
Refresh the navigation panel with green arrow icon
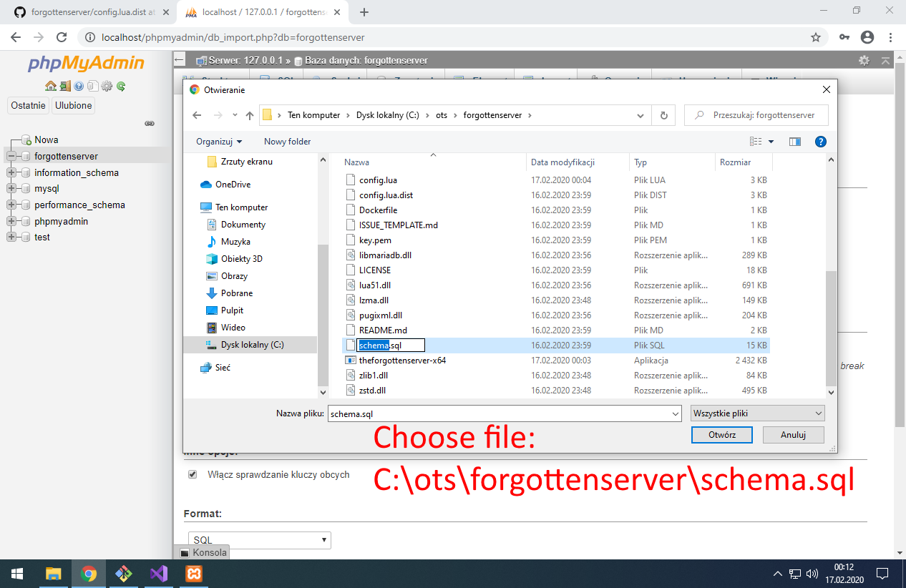(121, 86)
